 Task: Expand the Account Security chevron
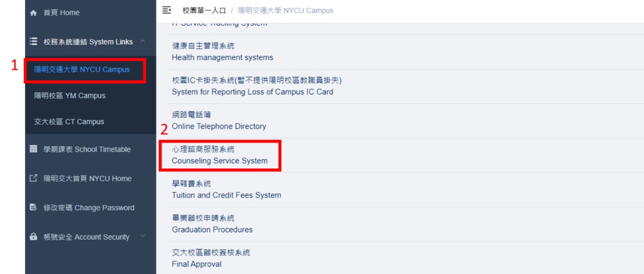tap(142, 236)
